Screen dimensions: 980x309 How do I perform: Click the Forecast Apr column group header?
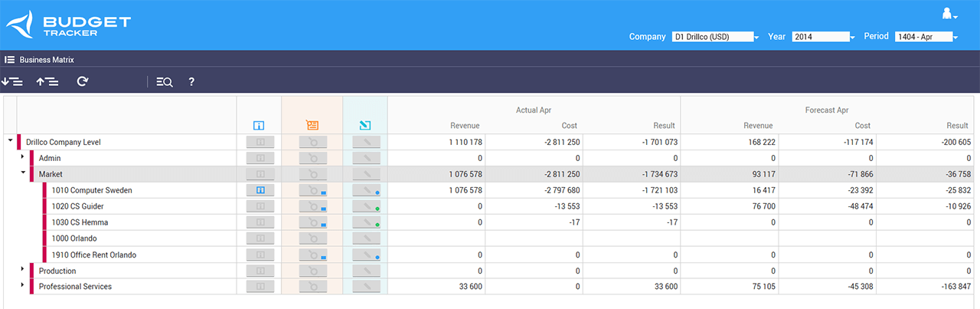click(827, 110)
